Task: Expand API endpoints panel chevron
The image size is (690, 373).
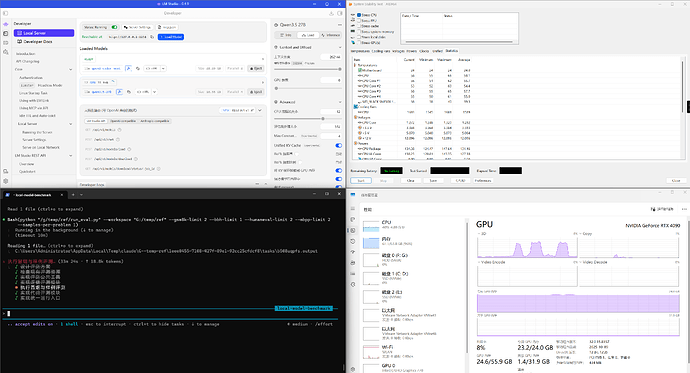Action: tap(261, 110)
